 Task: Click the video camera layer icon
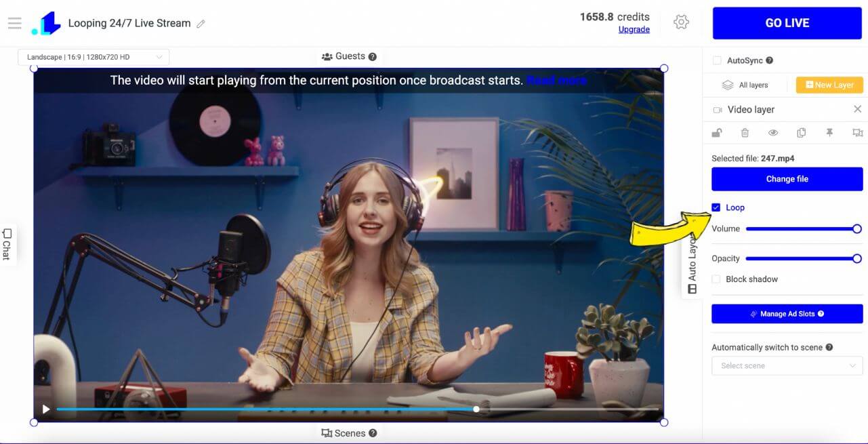click(718, 110)
